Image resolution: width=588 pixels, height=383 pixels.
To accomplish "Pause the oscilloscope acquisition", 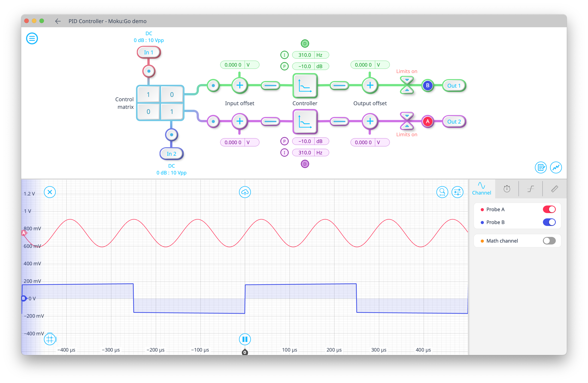I will pyautogui.click(x=245, y=339).
